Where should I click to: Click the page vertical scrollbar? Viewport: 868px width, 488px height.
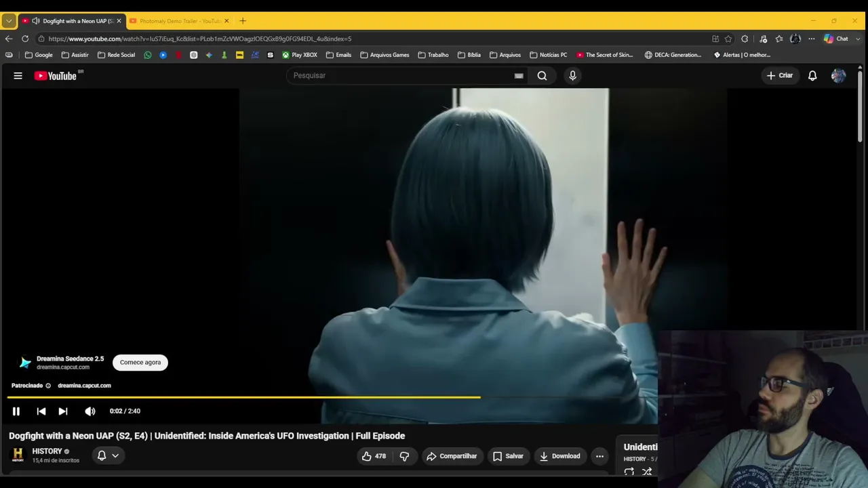[861, 105]
